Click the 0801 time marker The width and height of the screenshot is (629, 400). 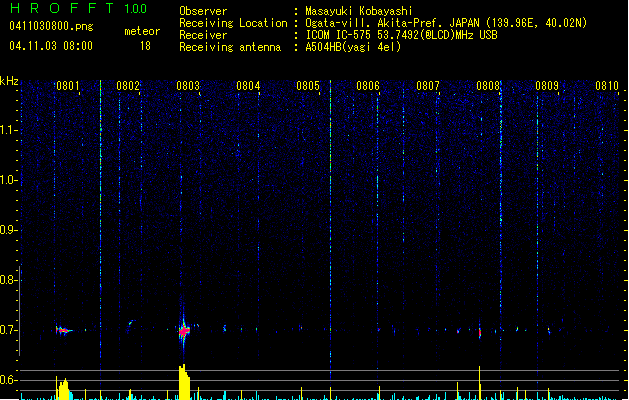pos(67,86)
